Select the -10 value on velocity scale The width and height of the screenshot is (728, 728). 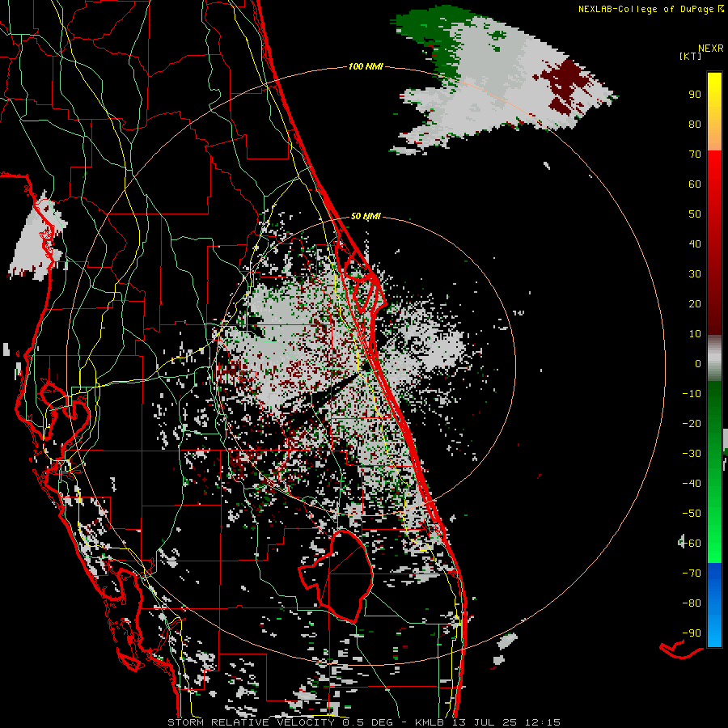[692, 394]
